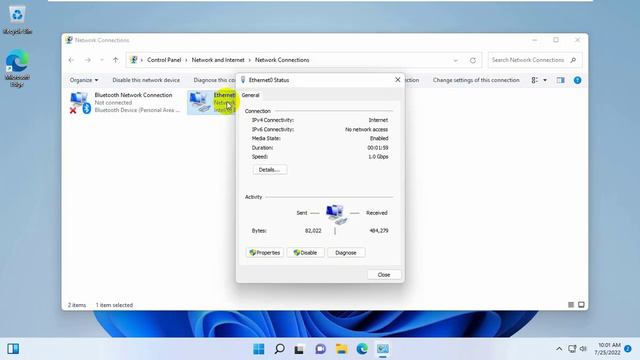Screen dimensions: 640x360
Task: Switch to details view in status bar
Action: [x=571, y=305]
